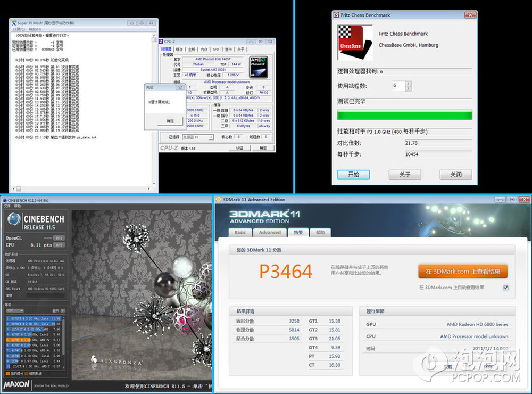The height and width of the screenshot is (394, 532).
Task: Run the CPU test in CINEBENCH
Action: point(59,245)
